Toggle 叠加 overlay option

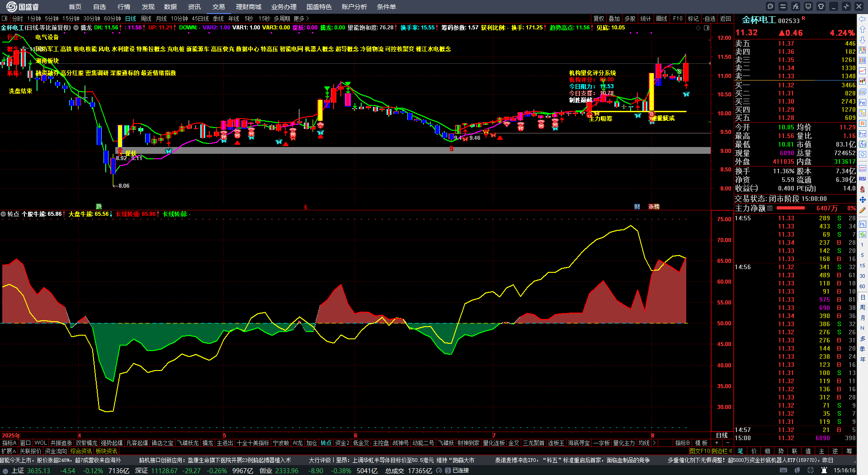[x=614, y=19]
